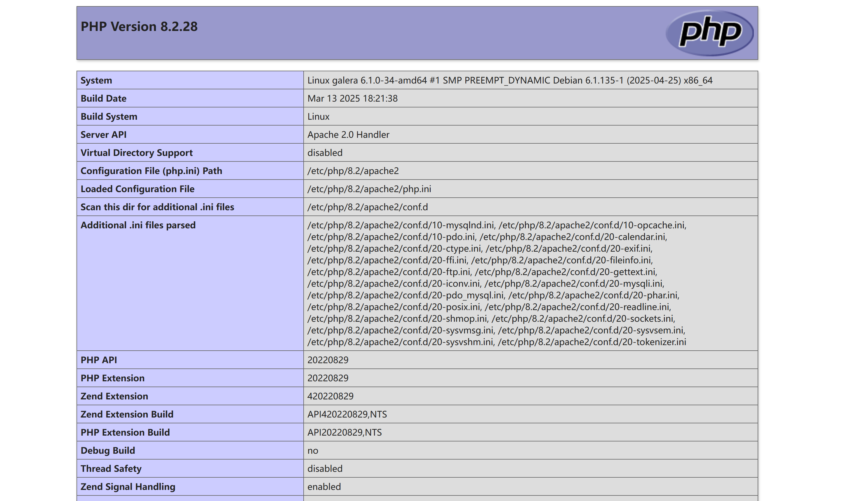Select the '/etc/php/8.2/apache2' path value
Image resolution: width=868 pixels, height=501 pixels.
pos(353,171)
